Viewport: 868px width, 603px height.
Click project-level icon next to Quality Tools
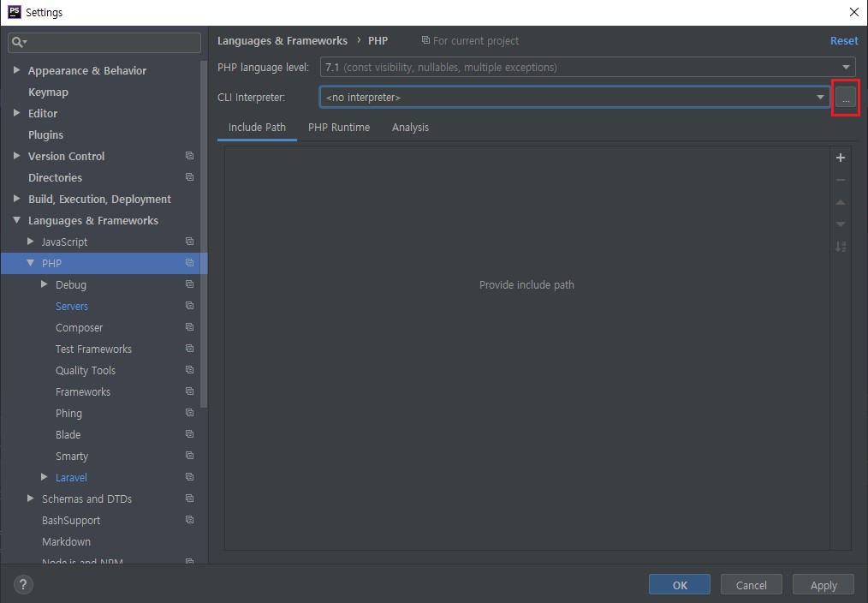coord(189,370)
